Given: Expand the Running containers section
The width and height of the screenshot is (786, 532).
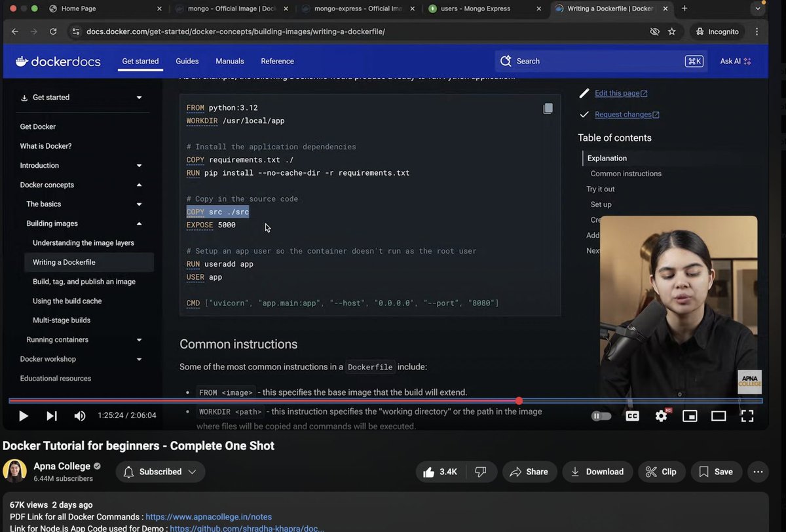Looking at the screenshot, I should pyautogui.click(x=139, y=340).
